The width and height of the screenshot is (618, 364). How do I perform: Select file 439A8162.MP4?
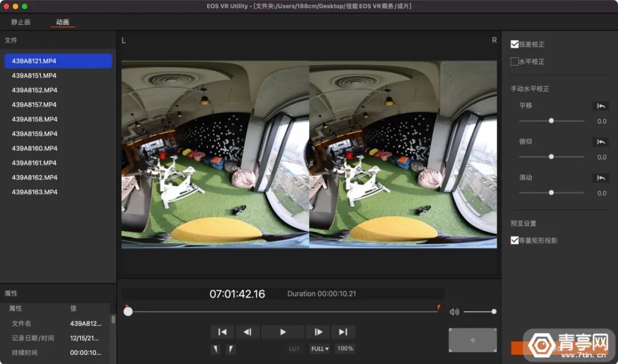[58, 178]
